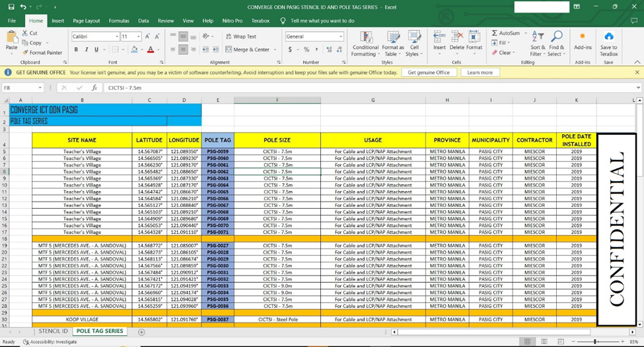Click the Conditional Formatting icon
Image resolution: width=644 pixels, height=347 pixels.
pyautogui.click(x=365, y=38)
